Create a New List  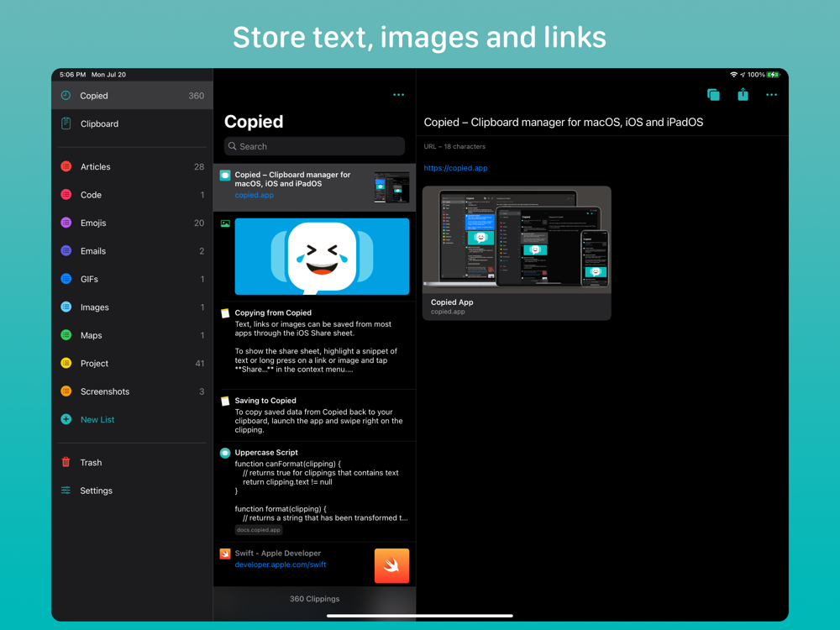tap(97, 419)
